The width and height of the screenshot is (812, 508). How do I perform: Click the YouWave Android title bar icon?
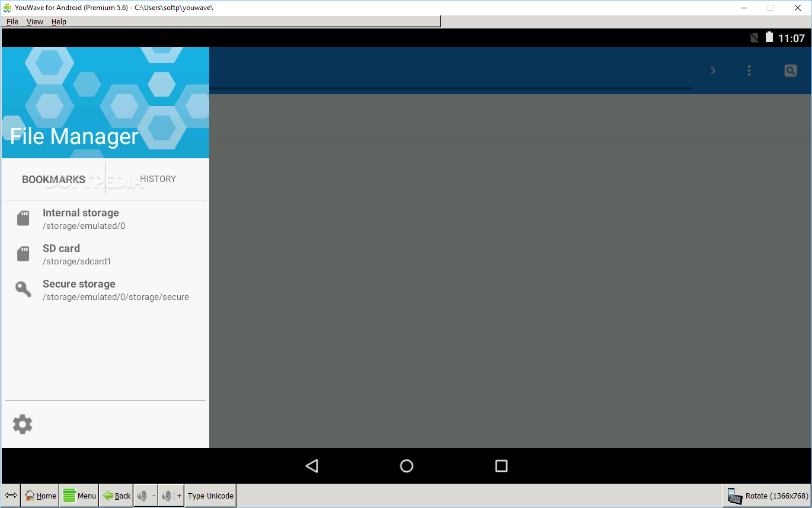pyautogui.click(x=7, y=7)
